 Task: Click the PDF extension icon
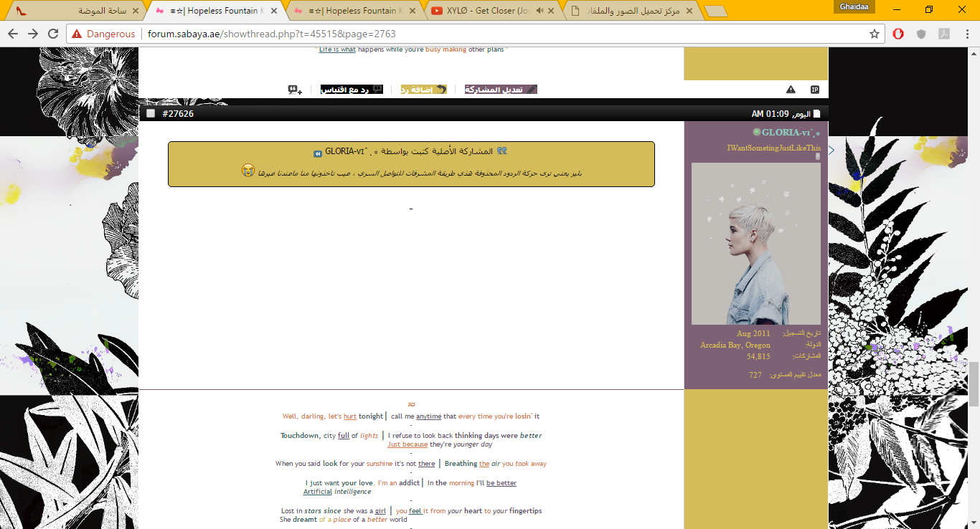coord(945,34)
